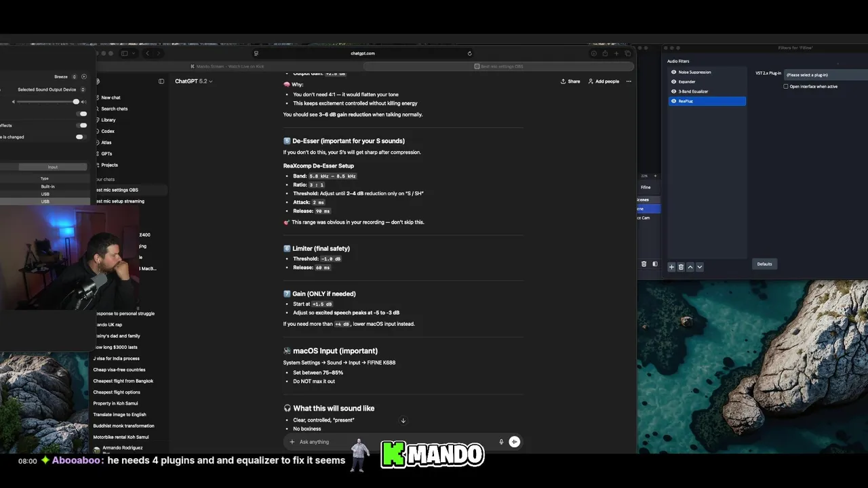868x488 pixels.
Task: Click Safari sidebar toggle icon
Action: [x=124, y=53]
